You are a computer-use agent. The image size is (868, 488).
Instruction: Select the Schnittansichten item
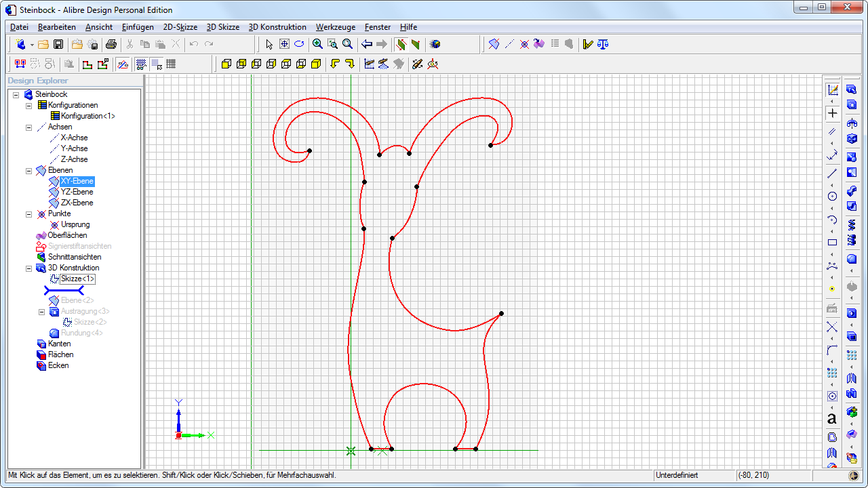pyautogui.click(x=75, y=257)
